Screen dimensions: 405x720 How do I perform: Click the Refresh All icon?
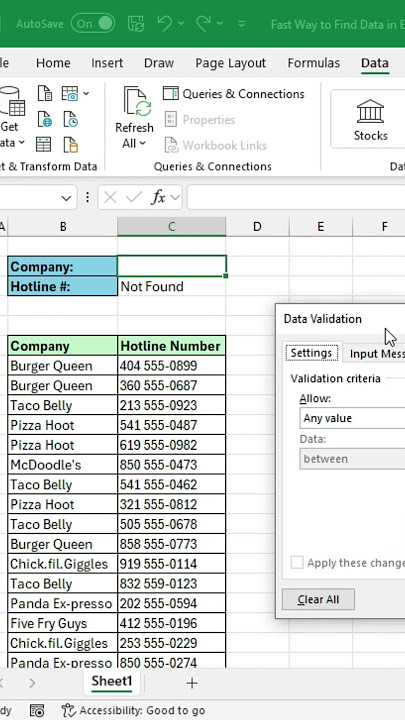pos(137,102)
